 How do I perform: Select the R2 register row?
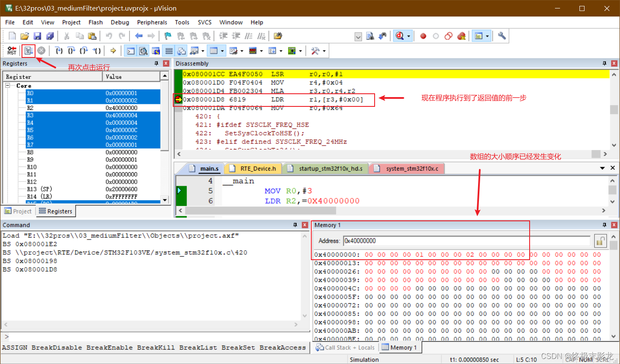[x=93, y=108]
